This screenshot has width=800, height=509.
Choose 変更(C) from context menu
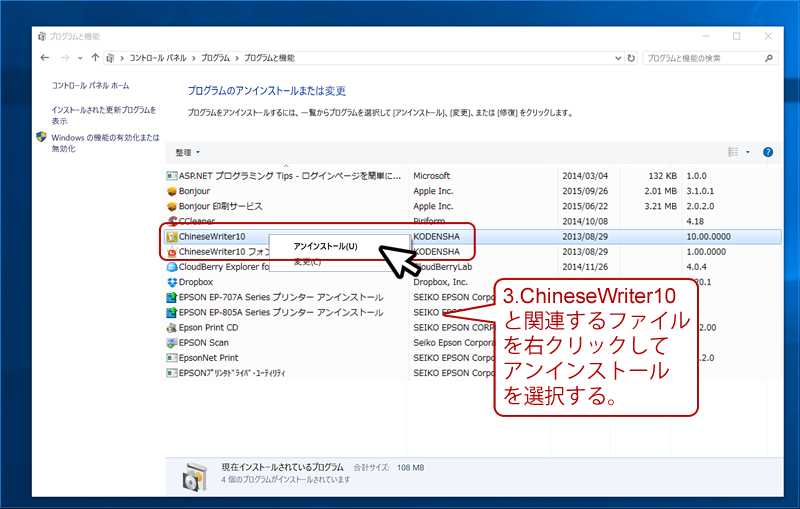(x=307, y=262)
